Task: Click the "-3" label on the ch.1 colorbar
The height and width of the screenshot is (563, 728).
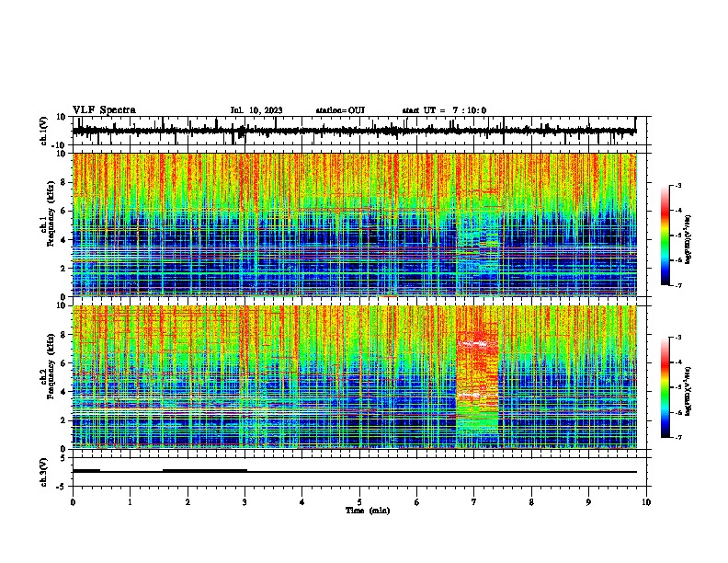Action: [x=677, y=185]
